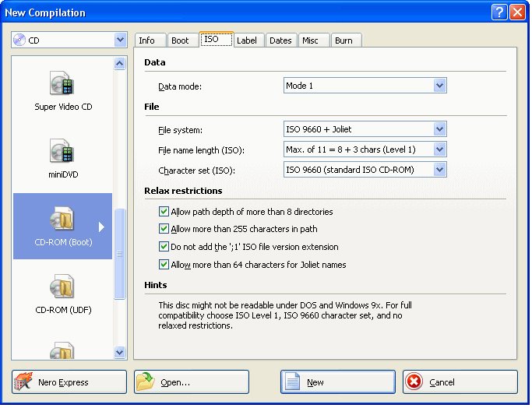
Task: Open the File name length (ISO) dropdown
Action: (x=440, y=149)
